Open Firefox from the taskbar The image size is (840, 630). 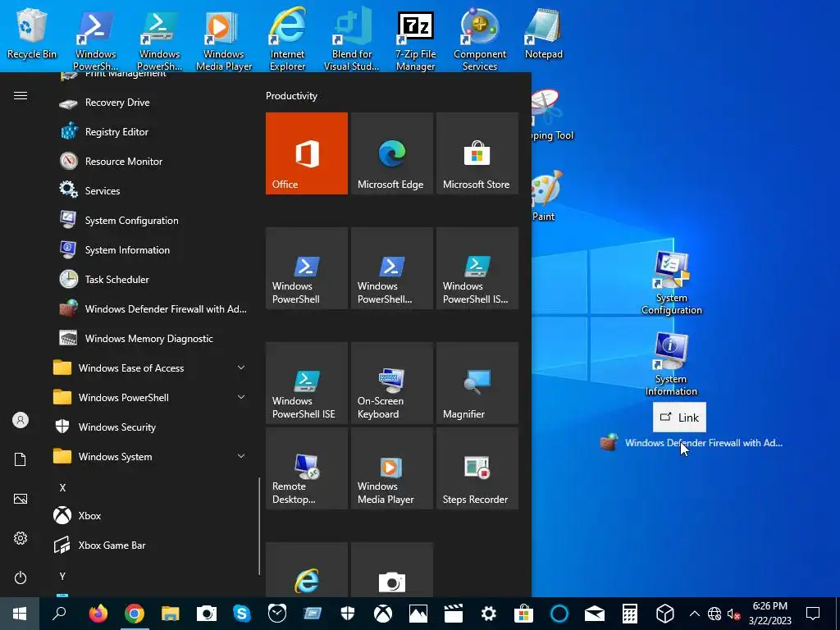click(x=98, y=614)
